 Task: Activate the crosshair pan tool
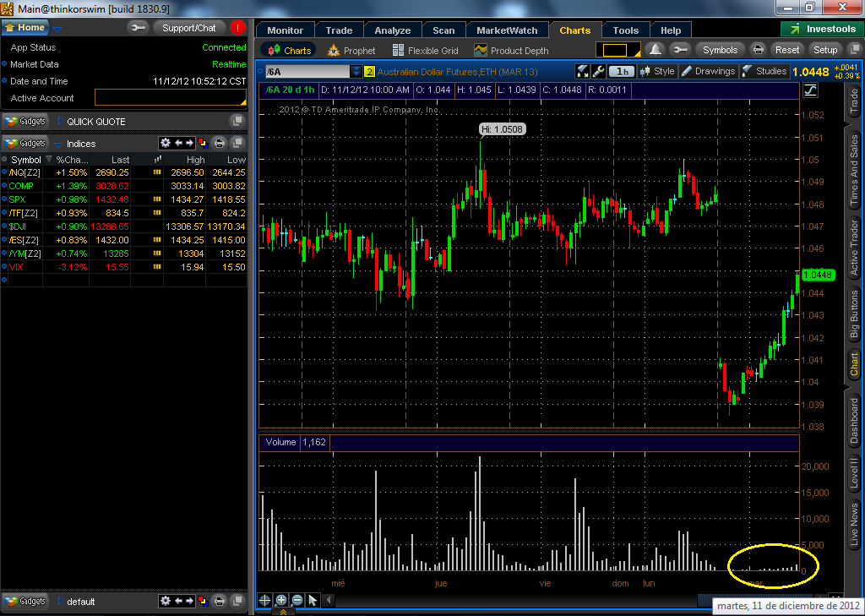264,600
